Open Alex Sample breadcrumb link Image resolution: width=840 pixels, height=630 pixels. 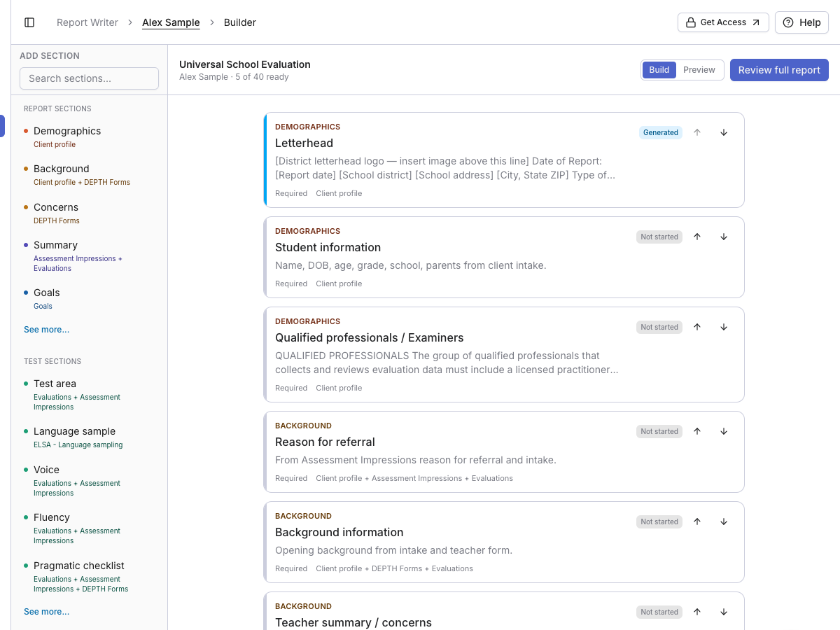(171, 22)
